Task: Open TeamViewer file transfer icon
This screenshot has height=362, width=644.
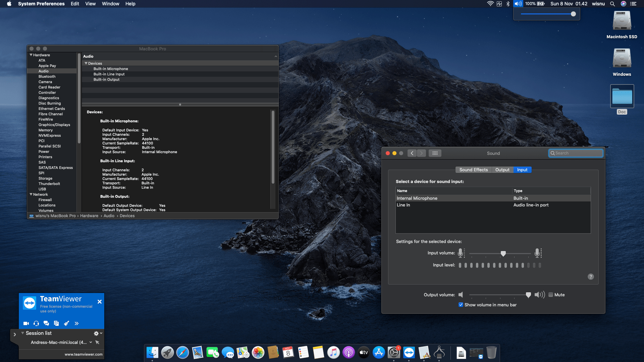Action: click(x=56, y=323)
